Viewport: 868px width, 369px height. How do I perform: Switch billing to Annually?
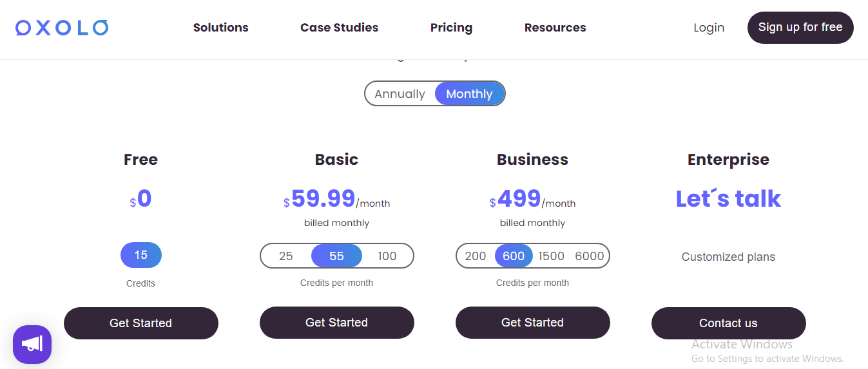pyautogui.click(x=400, y=94)
